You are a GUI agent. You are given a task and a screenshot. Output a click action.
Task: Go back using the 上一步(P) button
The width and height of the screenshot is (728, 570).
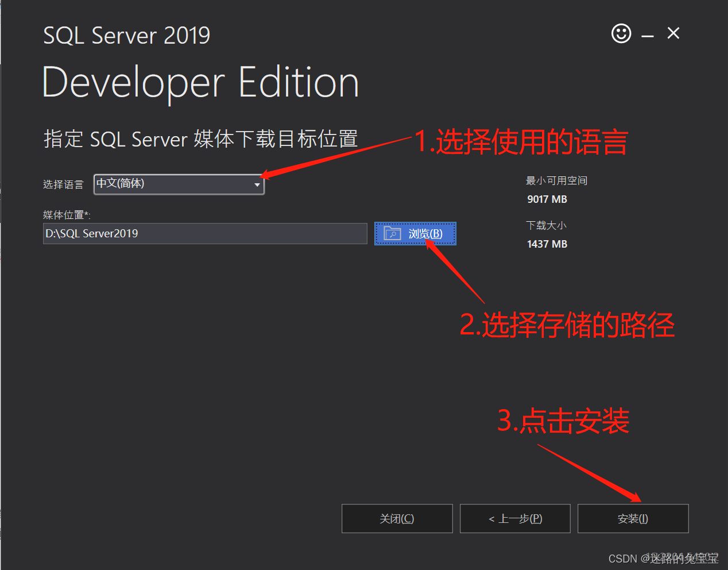(515, 518)
